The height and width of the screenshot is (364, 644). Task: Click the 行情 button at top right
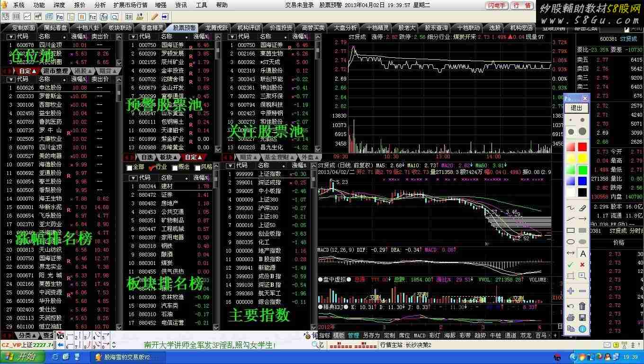pyautogui.click(x=522, y=6)
